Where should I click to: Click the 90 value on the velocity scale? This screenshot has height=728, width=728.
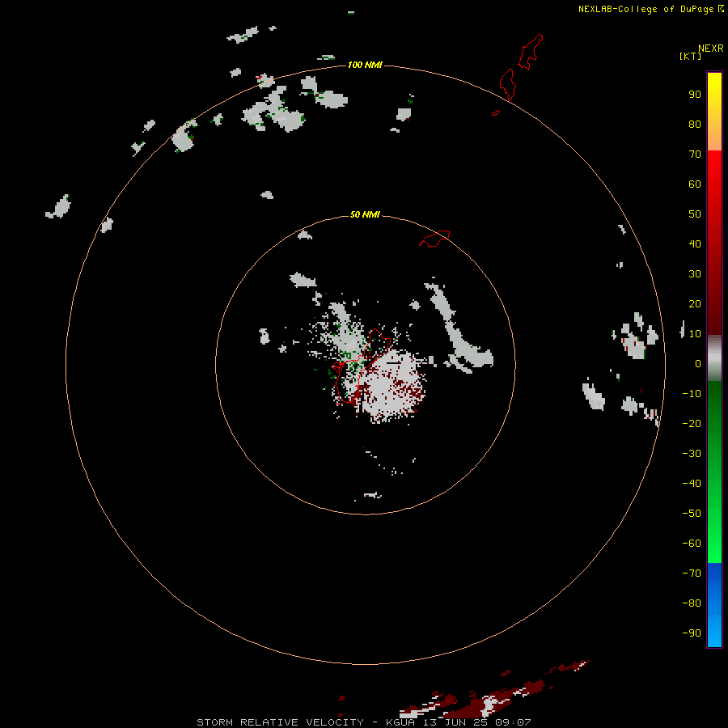(x=695, y=95)
